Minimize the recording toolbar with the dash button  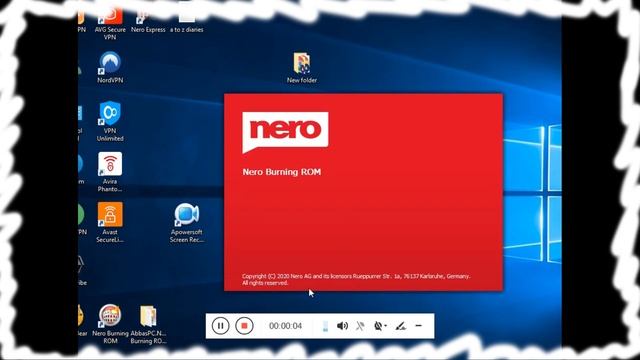pyautogui.click(x=418, y=326)
